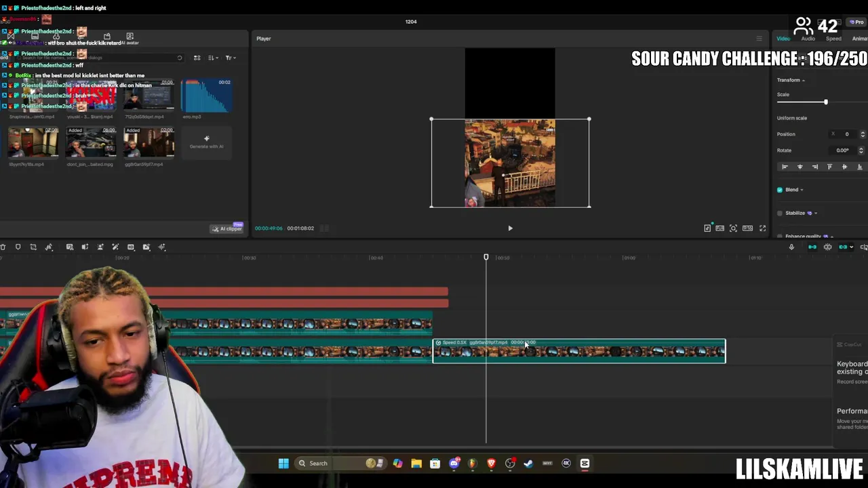Screen dimensions: 868x488
Task: Click the crop icon in timeline toolbar
Action: point(33,247)
